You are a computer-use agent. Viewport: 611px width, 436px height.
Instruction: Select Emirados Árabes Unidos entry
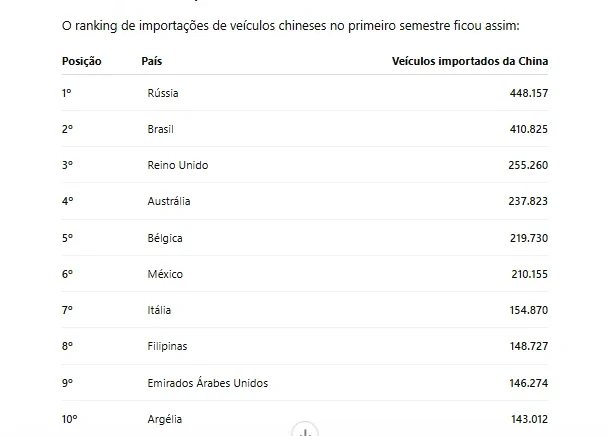(x=208, y=383)
